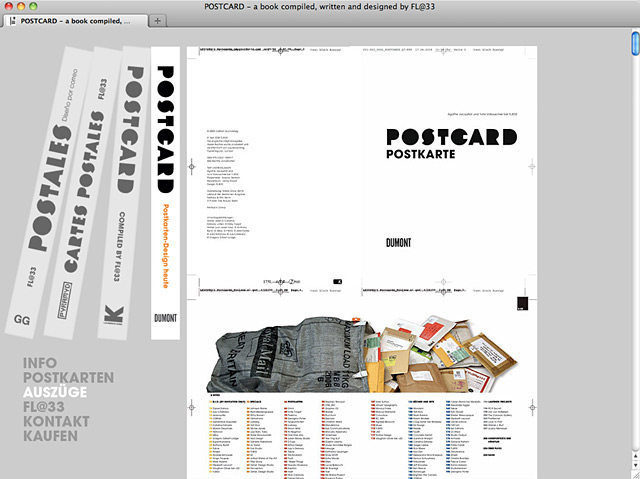Go to the POSTKARTEN page
Screen dimensions: 640x479
point(69,377)
